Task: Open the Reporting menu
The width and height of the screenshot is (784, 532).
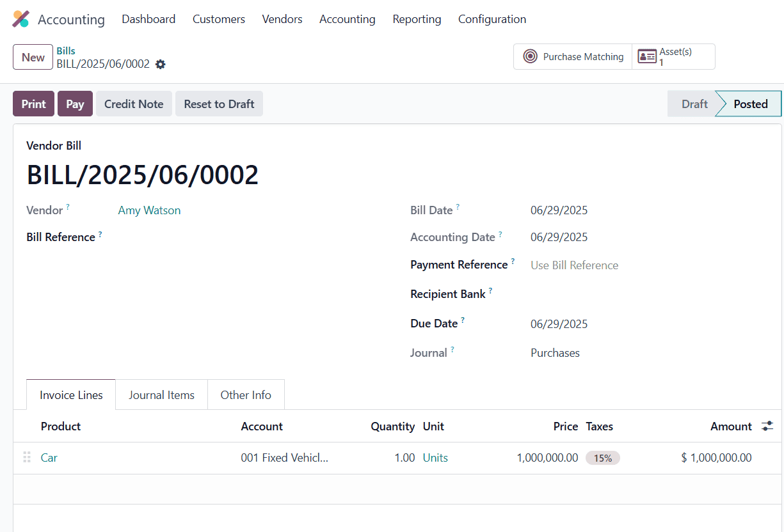Action: coord(417,19)
